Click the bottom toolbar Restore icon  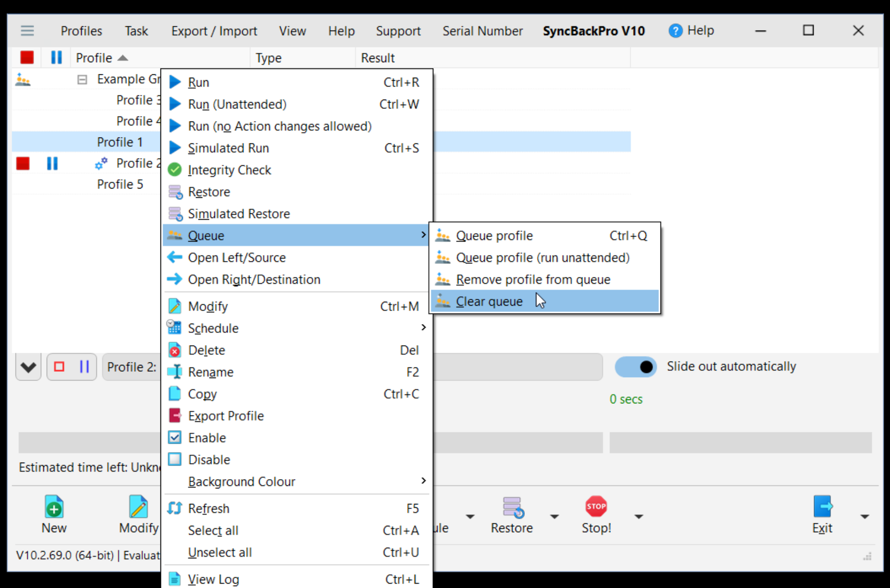pyautogui.click(x=513, y=507)
